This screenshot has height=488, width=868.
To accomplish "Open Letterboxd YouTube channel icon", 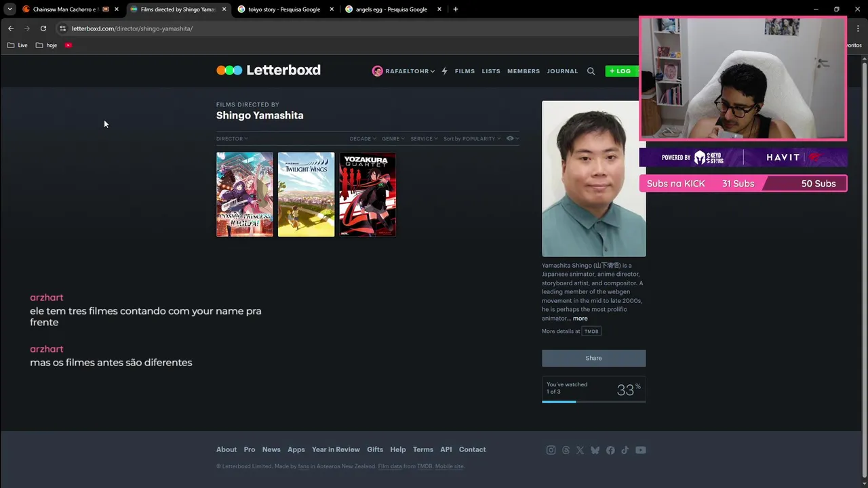I will tap(641, 450).
